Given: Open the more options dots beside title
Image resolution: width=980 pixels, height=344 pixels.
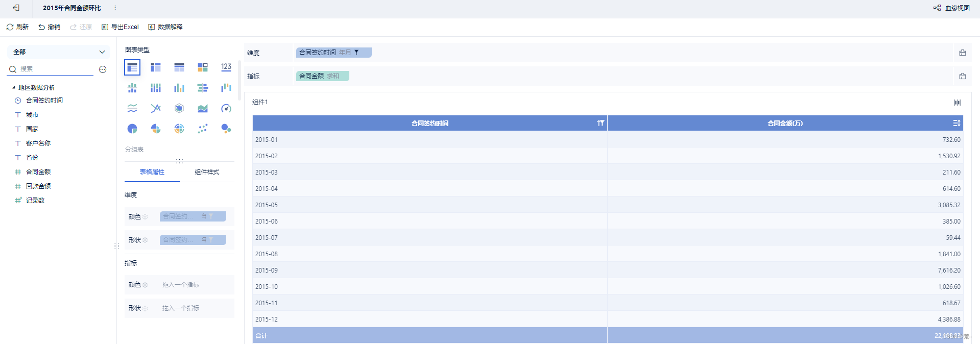Looking at the screenshot, I should click(x=115, y=8).
